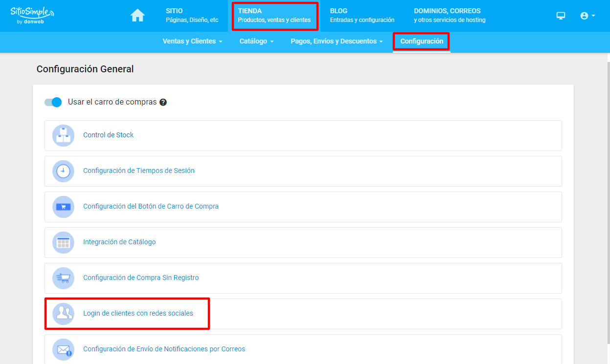Go to the BLOG section
Viewport: 610px width, 364px height.
[x=362, y=16]
